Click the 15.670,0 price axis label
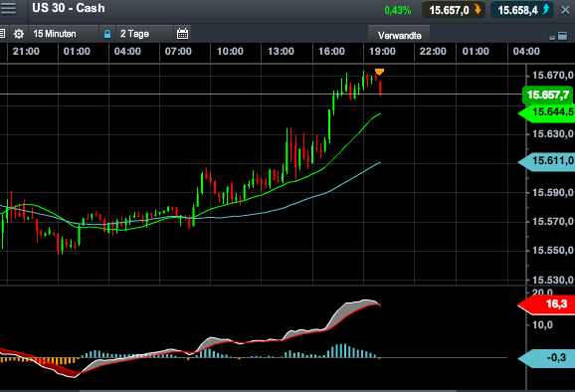Image resolution: width=575 pixels, height=392 pixels. 553,76
